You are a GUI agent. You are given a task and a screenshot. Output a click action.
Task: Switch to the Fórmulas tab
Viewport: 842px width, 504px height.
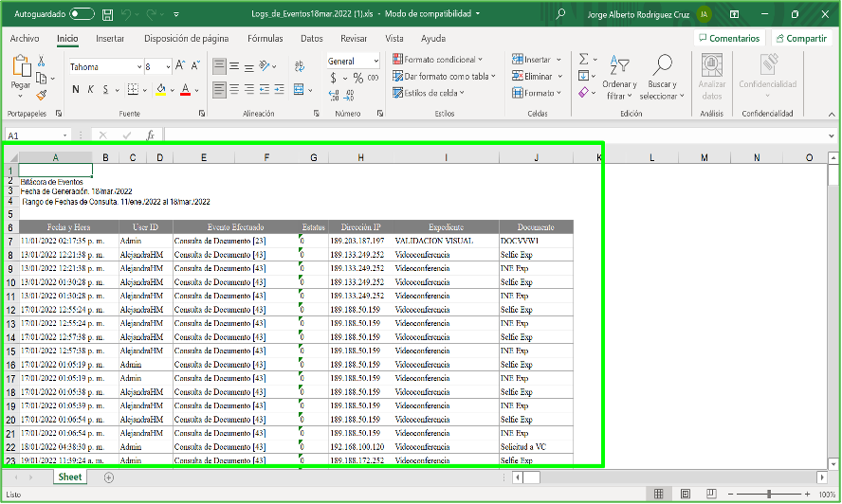click(265, 39)
